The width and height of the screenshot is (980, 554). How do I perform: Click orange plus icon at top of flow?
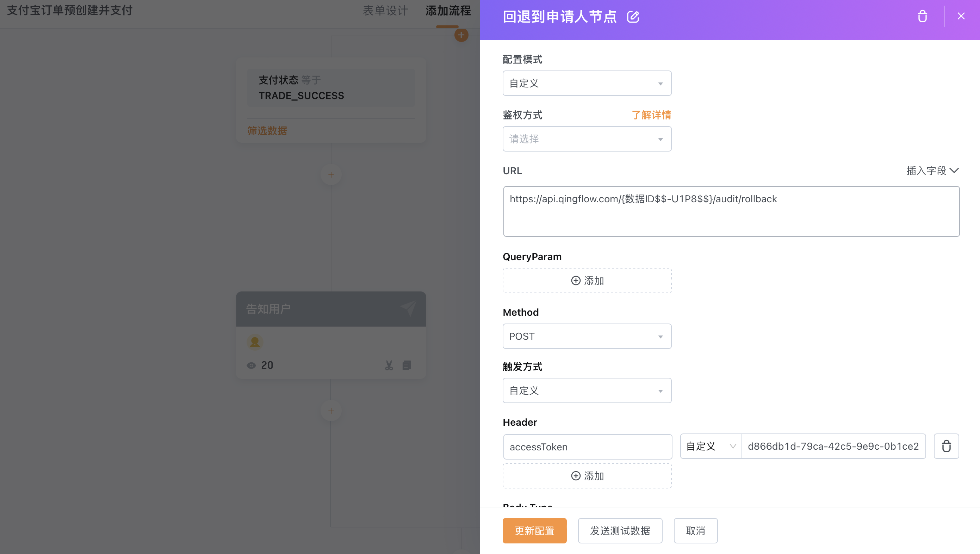[461, 35]
